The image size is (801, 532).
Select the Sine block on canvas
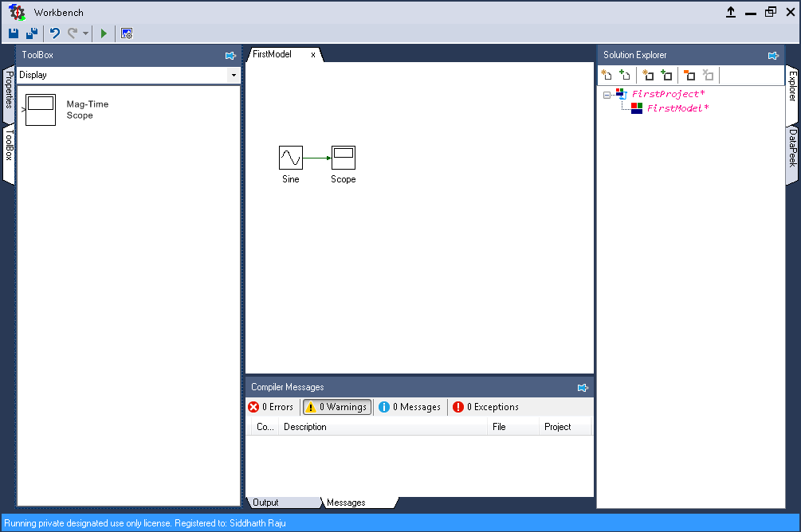291,158
